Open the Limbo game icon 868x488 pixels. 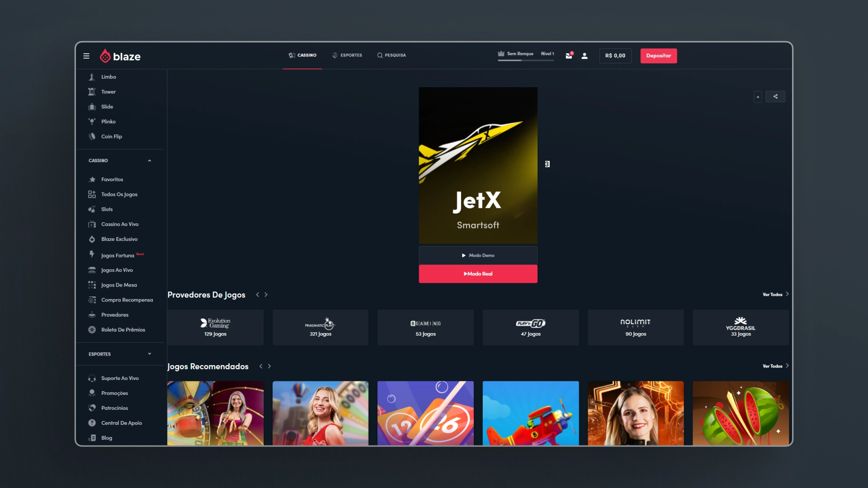pos(92,77)
